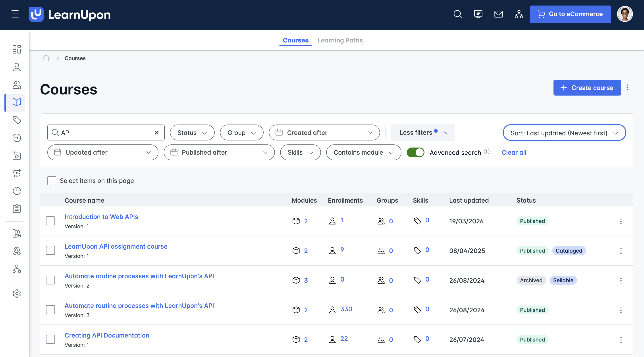Open the Courses book sidebar icon
This screenshot has height=357, width=644.
click(x=17, y=102)
